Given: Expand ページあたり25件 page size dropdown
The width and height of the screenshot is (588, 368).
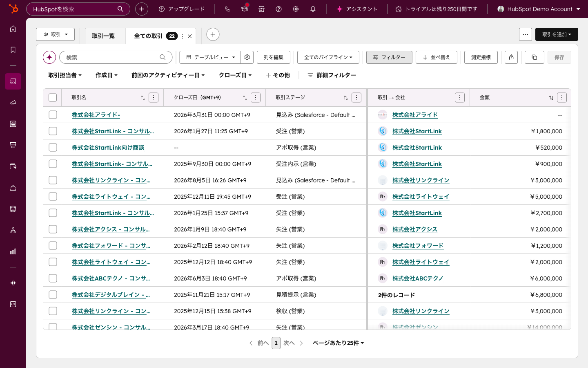Looking at the screenshot, I should point(338,343).
